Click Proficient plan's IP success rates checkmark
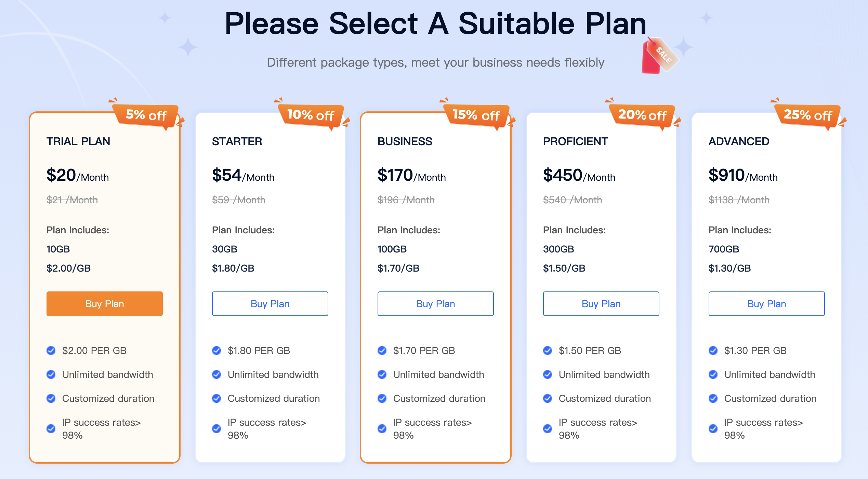Screen dimensions: 868x479 click(x=548, y=428)
